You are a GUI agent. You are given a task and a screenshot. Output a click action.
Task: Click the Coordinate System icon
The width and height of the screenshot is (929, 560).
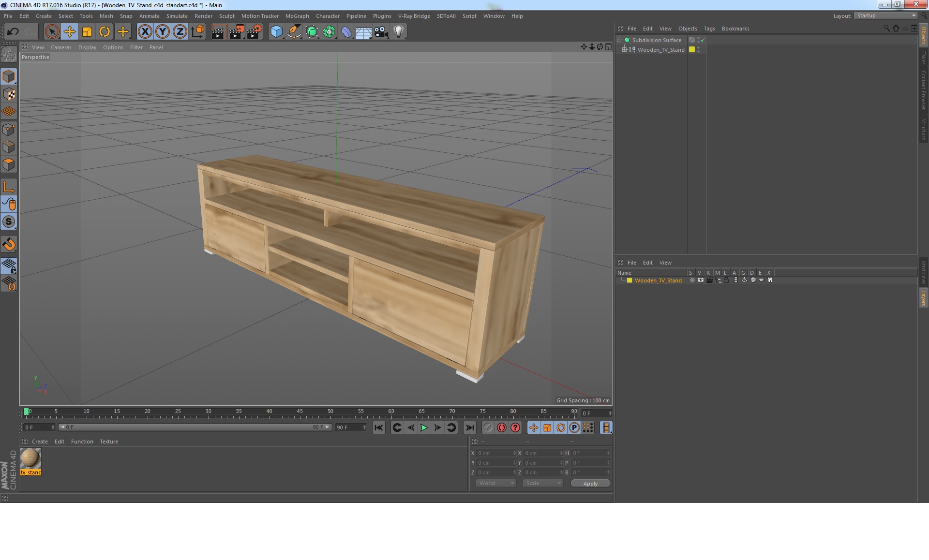click(198, 32)
